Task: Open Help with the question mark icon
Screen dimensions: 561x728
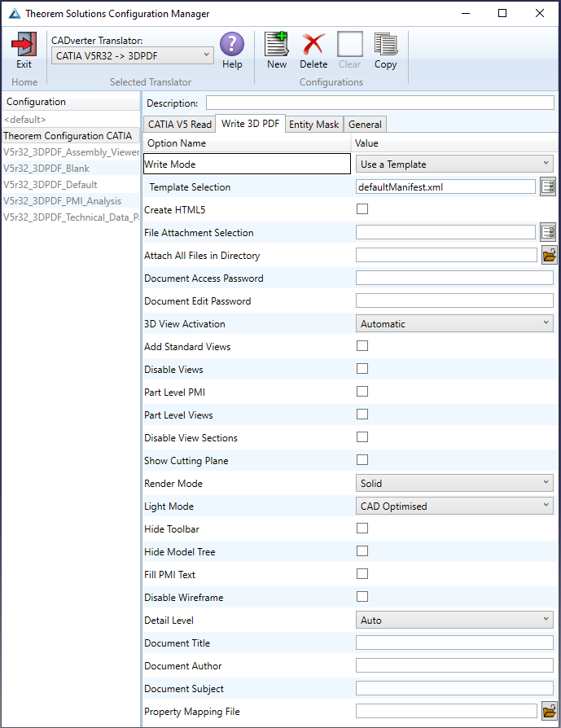Action: pyautogui.click(x=232, y=44)
